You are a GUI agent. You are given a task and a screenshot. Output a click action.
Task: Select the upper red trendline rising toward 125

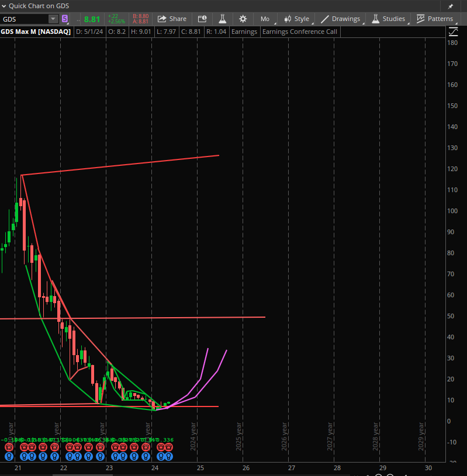(122, 165)
